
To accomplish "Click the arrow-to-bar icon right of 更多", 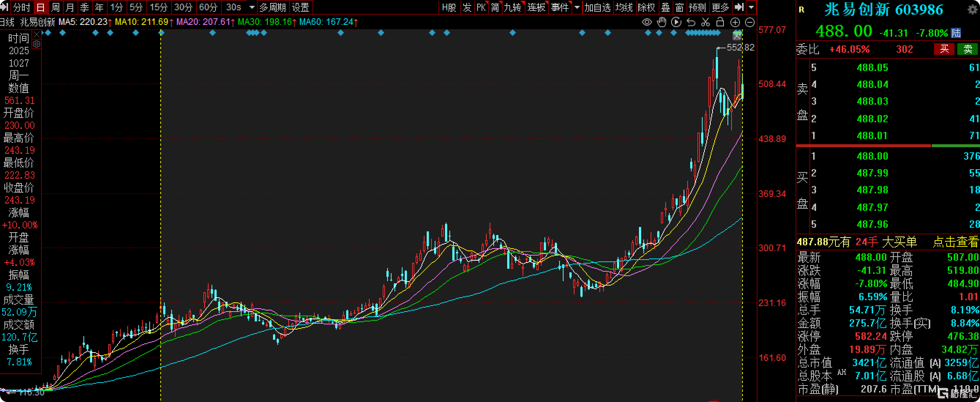I will (x=739, y=7).
